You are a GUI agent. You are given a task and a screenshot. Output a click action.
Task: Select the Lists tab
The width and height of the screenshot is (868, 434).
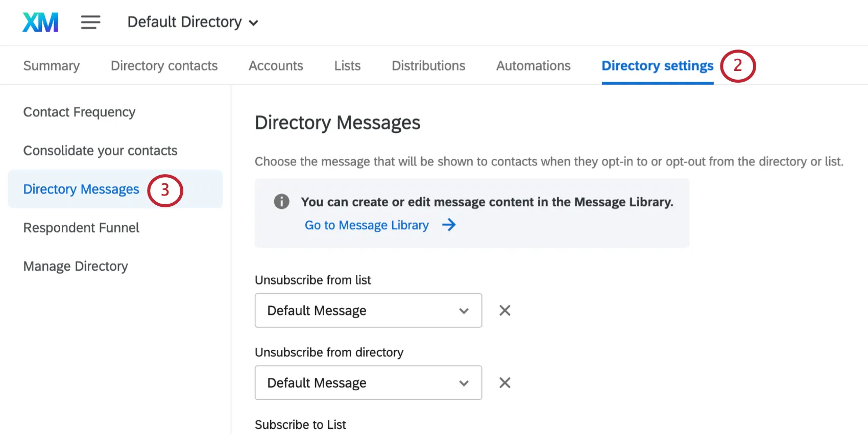tap(347, 66)
